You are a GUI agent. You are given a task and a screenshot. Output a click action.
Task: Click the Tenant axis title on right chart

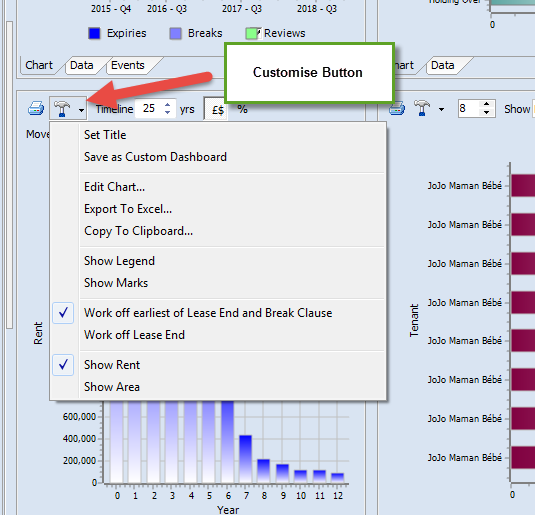(x=414, y=321)
